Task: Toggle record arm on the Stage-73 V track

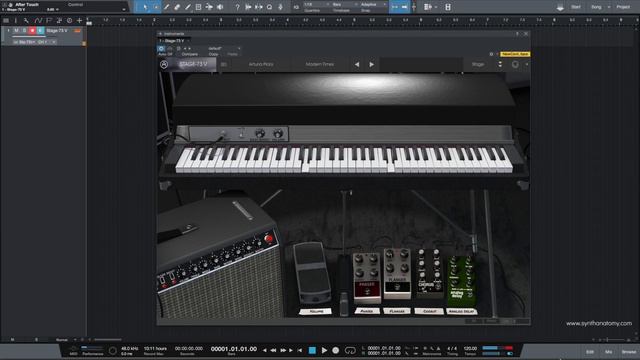Action: point(32,31)
